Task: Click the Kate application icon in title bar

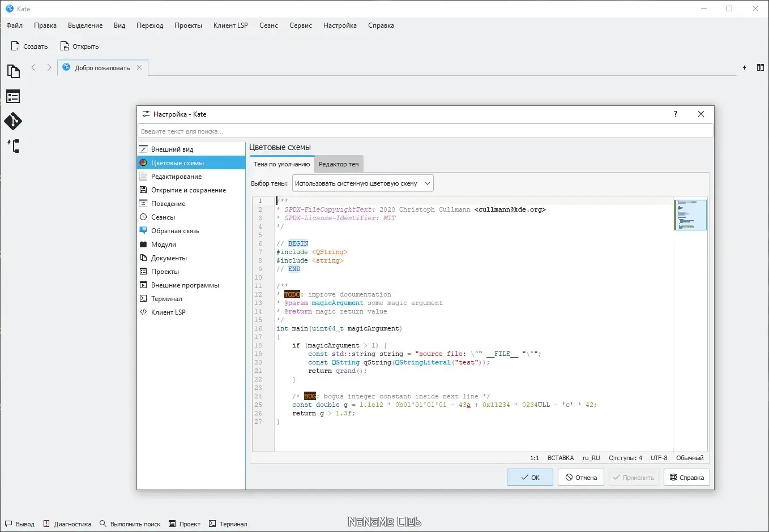Action: (9, 8)
